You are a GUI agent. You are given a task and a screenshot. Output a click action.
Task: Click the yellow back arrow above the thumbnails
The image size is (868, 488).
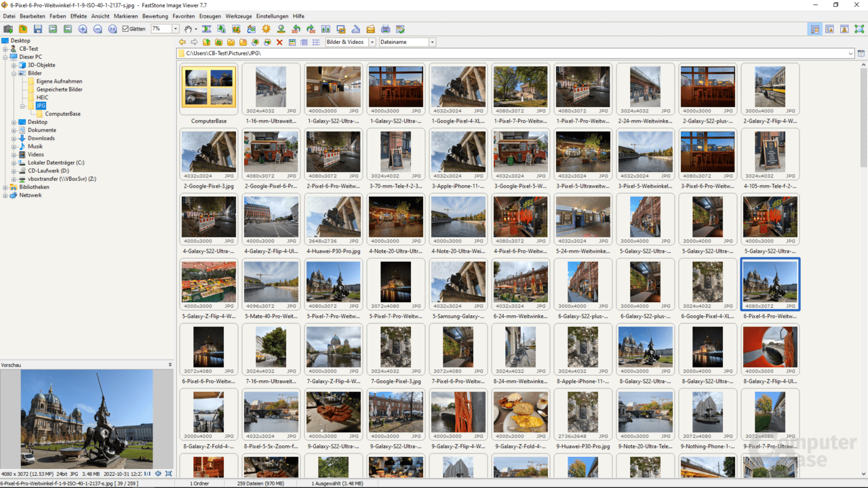click(x=182, y=42)
